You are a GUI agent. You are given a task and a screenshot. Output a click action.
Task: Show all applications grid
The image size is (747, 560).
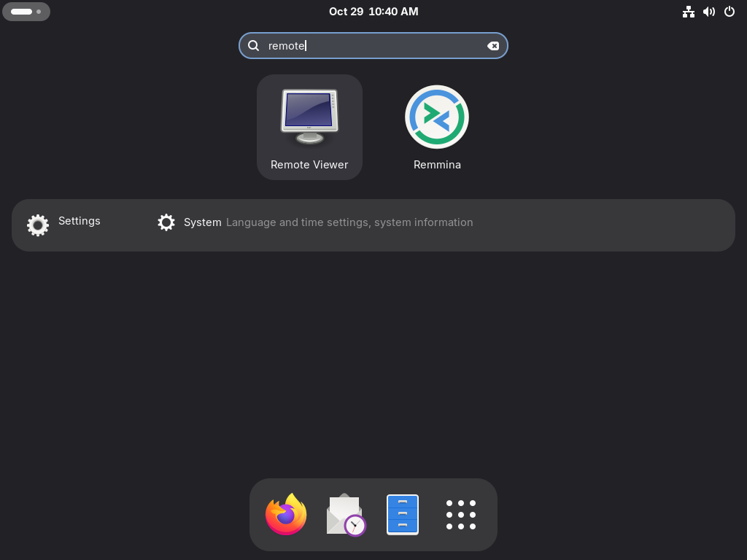pyautogui.click(x=460, y=515)
